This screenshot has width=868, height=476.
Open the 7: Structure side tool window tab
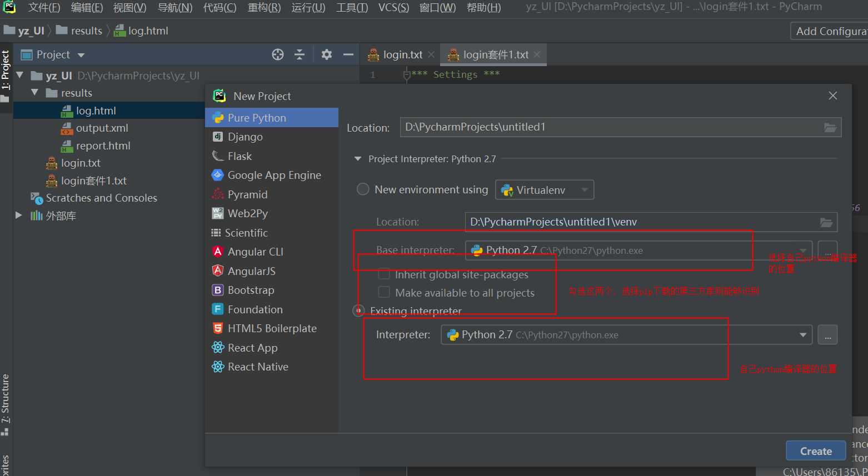click(6, 404)
